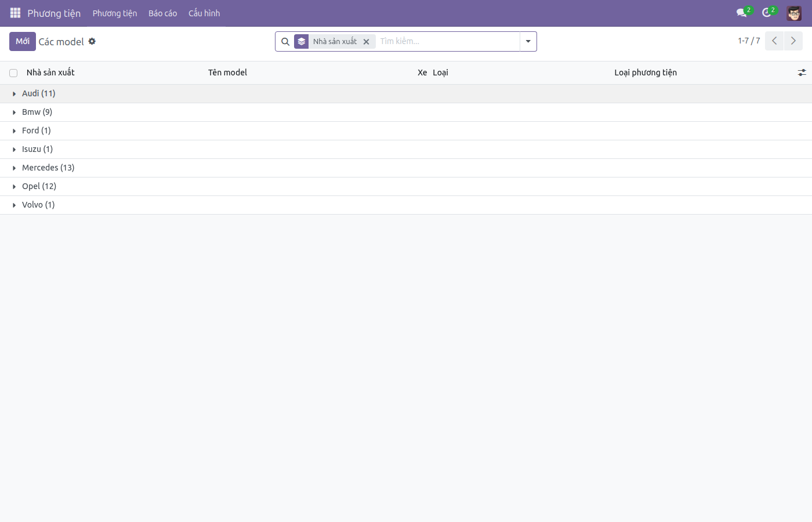
Task: Open the Cấu hình menu
Action: [x=204, y=13]
